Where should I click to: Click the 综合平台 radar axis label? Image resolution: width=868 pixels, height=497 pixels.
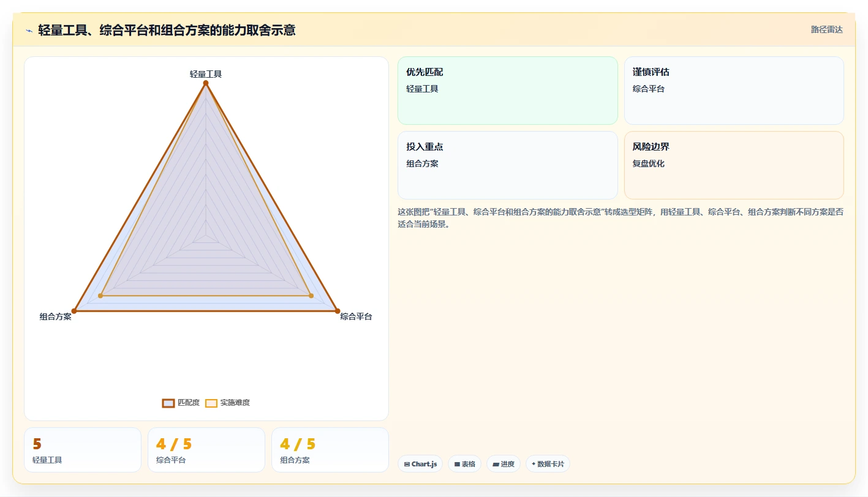(356, 316)
